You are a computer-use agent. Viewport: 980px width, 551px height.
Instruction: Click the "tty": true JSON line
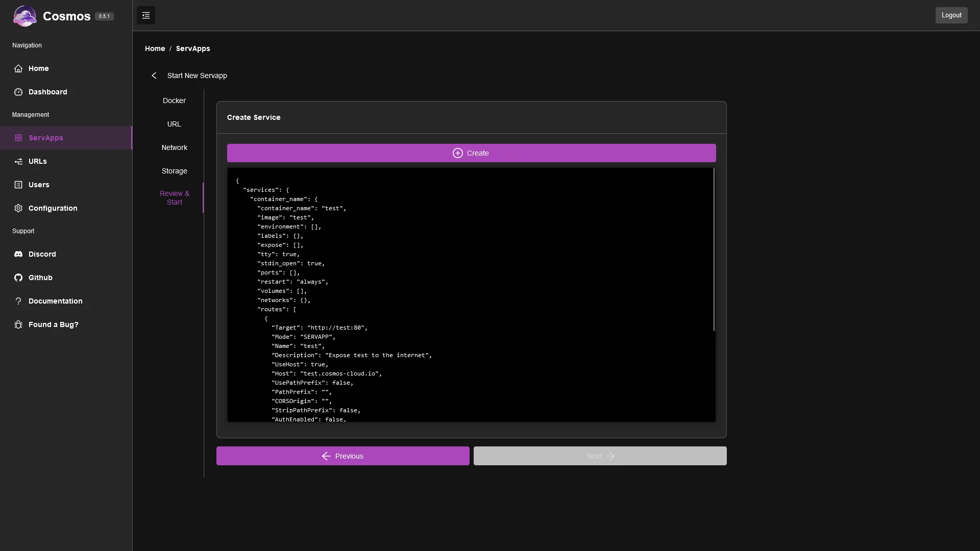(278, 254)
